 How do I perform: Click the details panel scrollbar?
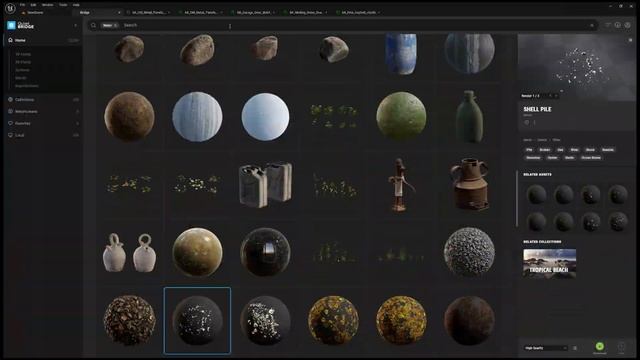coord(517,199)
